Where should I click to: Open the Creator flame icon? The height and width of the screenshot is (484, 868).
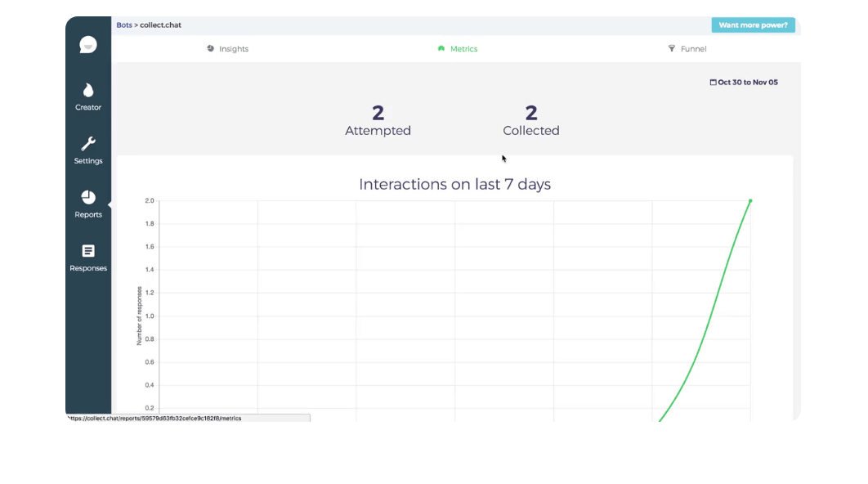(x=88, y=90)
